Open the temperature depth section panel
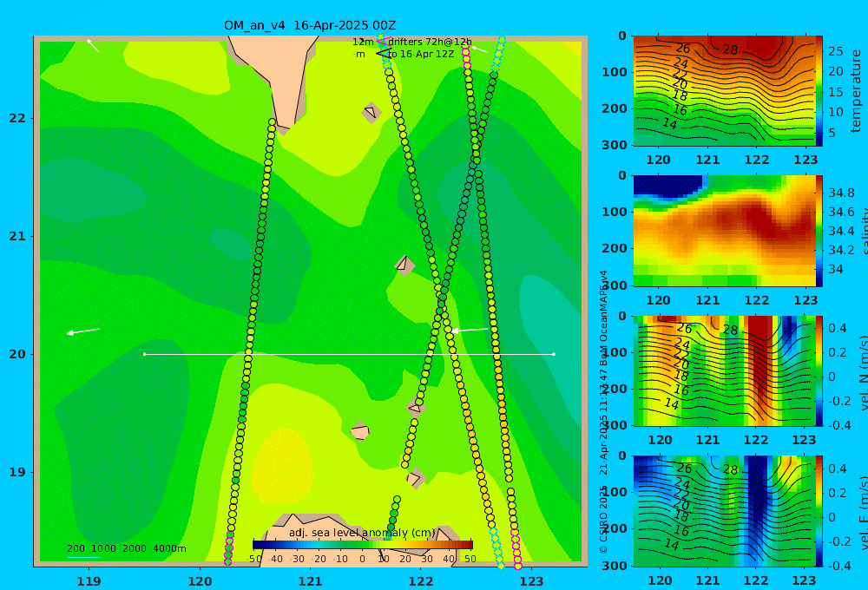Viewport: 868px width, 590px height. [724, 91]
